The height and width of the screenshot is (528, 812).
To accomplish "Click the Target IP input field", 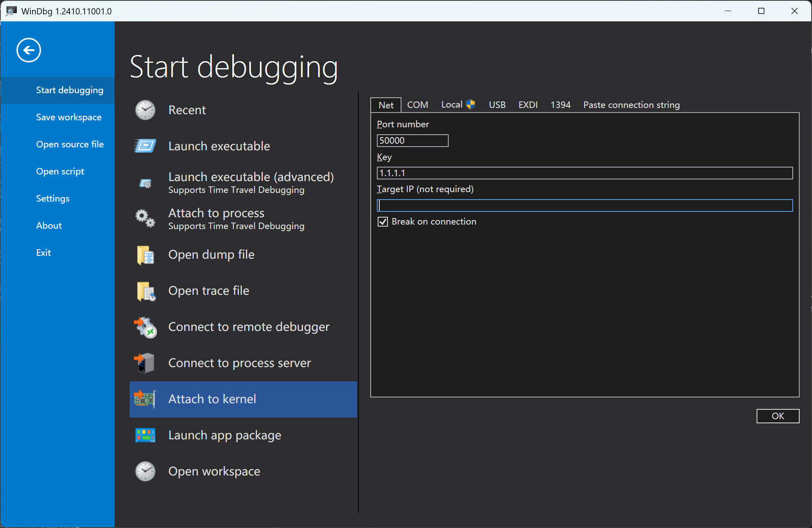I will click(x=585, y=205).
